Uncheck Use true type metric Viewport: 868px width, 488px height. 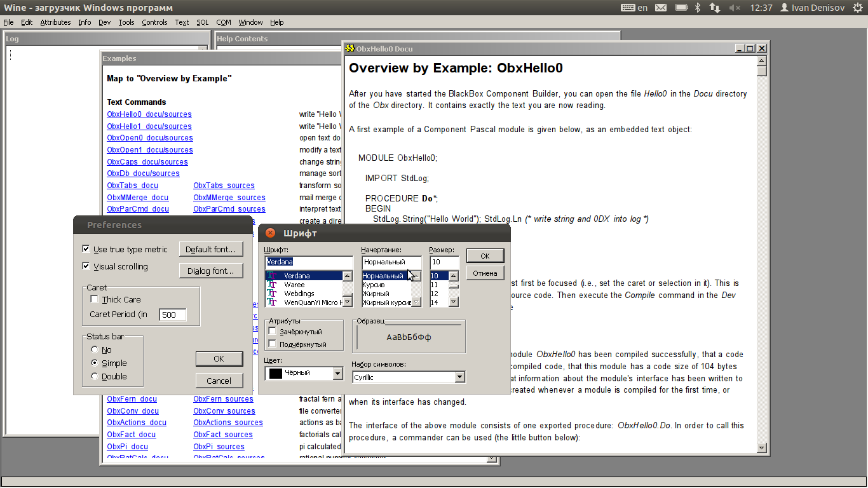86,249
